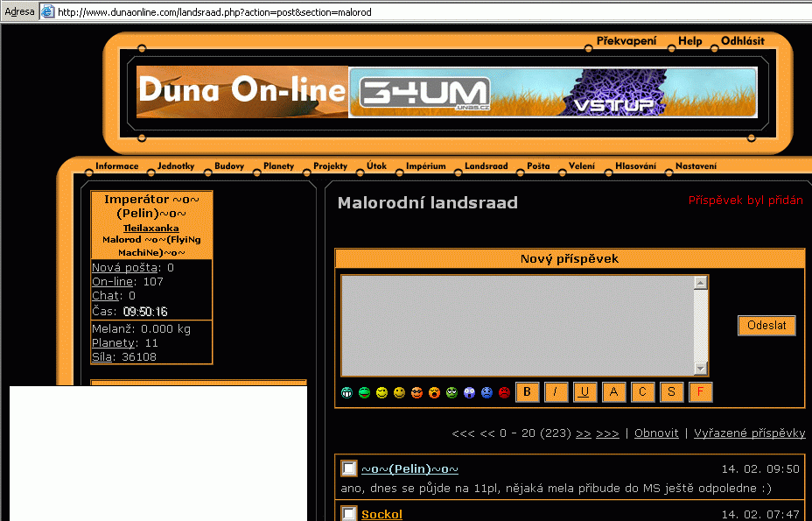Open the Budovy menu
The height and width of the screenshot is (521, 812).
[x=229, y=165]
